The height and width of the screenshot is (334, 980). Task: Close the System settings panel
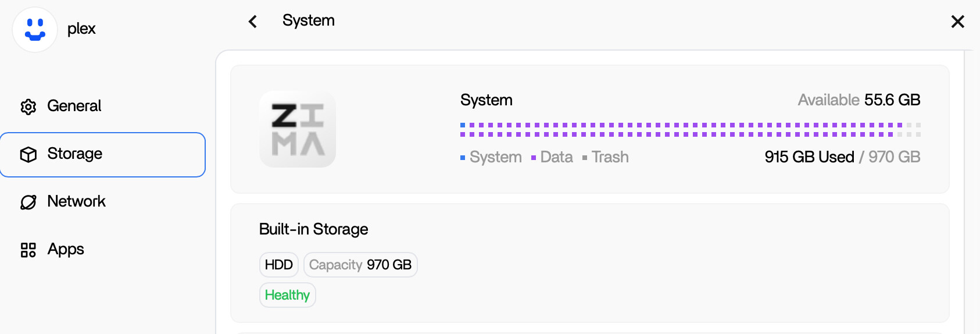click(x=957, y=22)
